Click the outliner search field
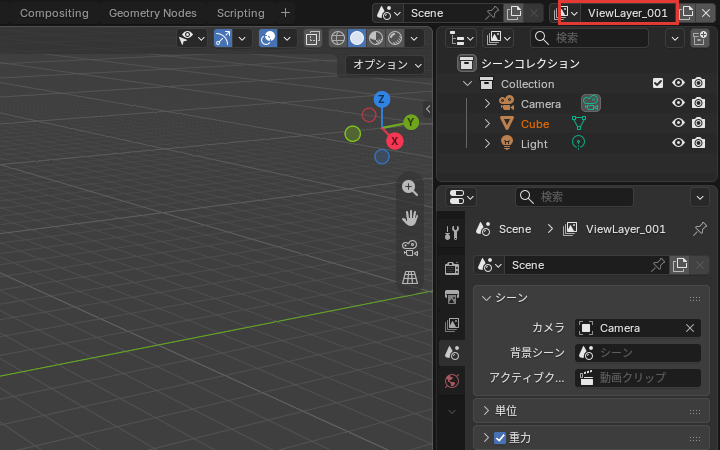This screenshot has width=720, height=450. coord(589,38)
